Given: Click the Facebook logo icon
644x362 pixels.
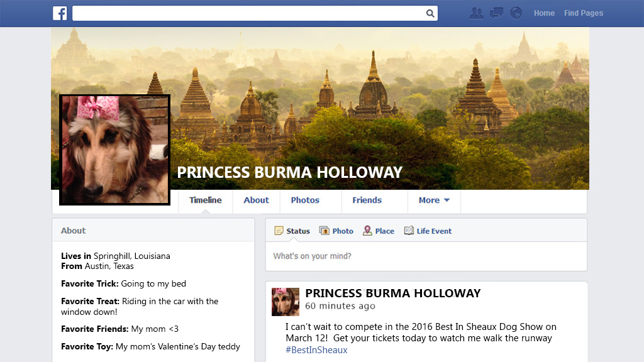Looking at the screenshot, I should click(60, 13).
